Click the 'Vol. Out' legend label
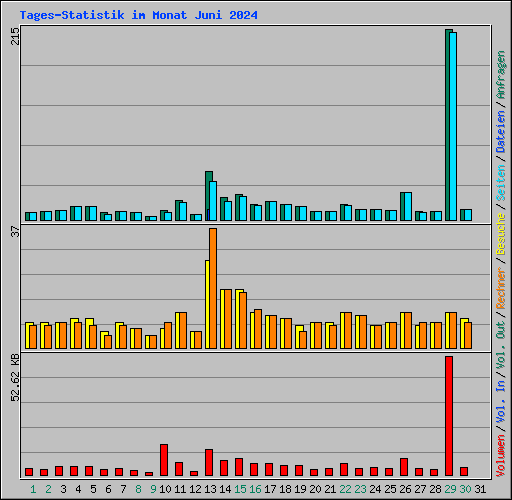The image size is (512, 500). [x=501, y=346]
